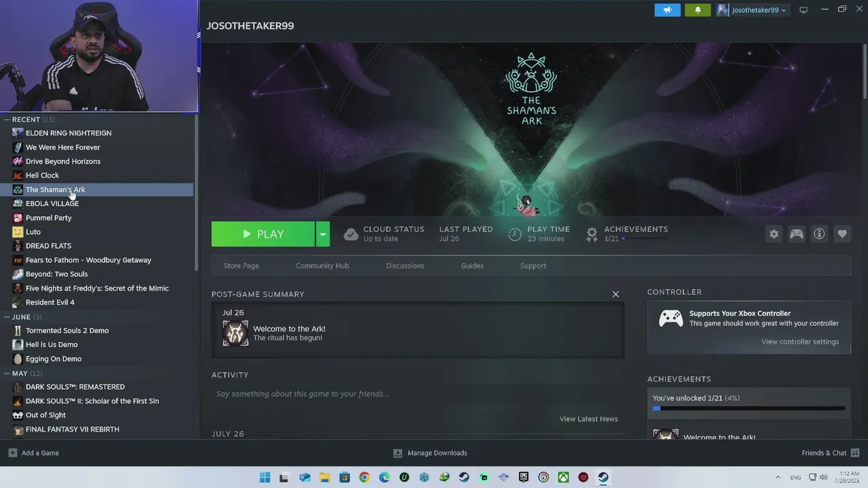
Task: Click the cloud status checkmark icon
Action: 351,235
